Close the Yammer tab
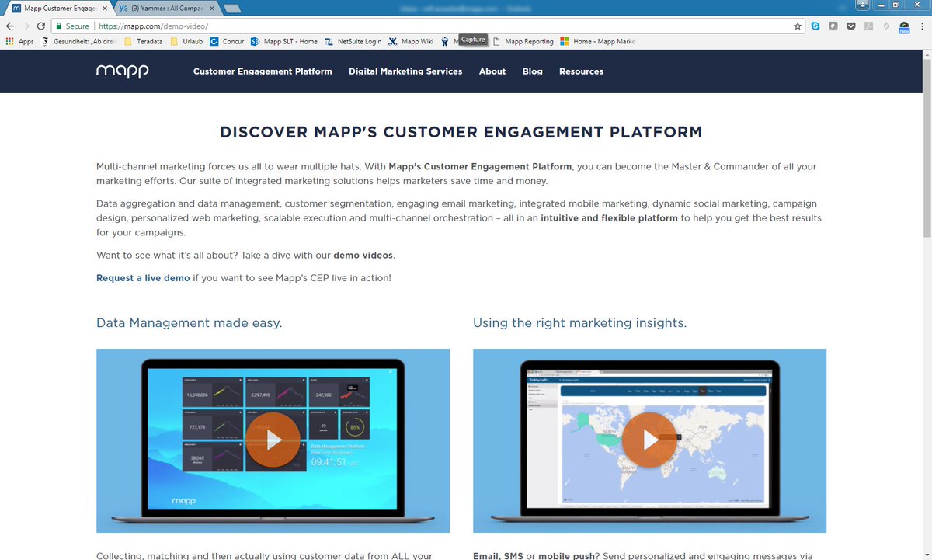Image resolution: width=932 pixels, height=560 pixels. click(211, 9)
